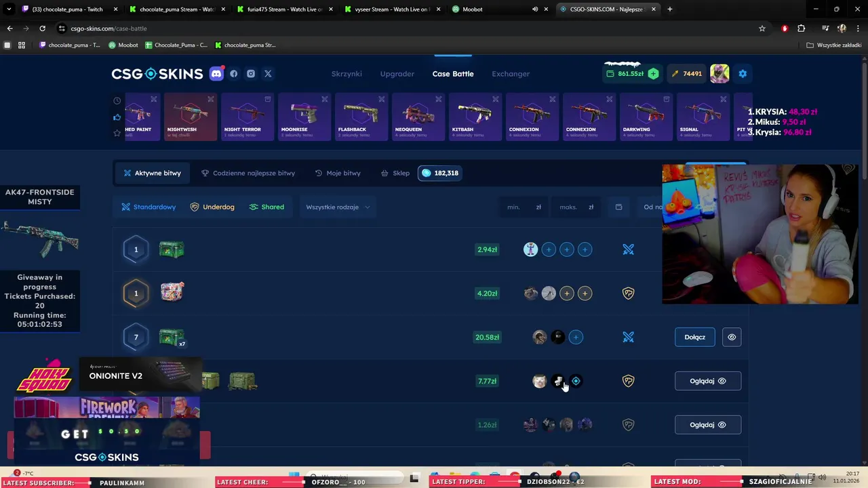Click green case in 2.94zł row
Screen dimensions: 868x488
[172, 249]
